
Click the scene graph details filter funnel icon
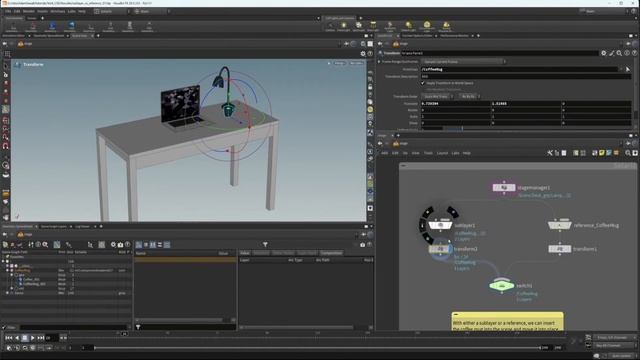265,244
